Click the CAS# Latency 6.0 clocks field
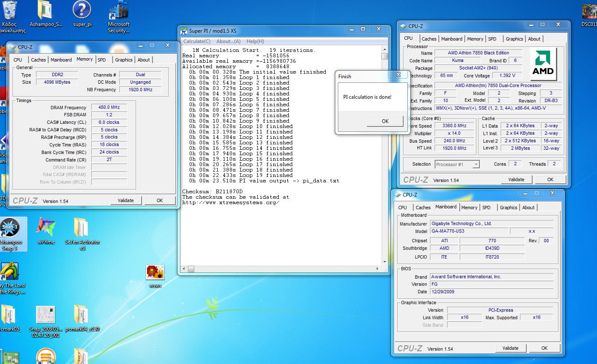The image size is (597, 364). click(109, 123)
